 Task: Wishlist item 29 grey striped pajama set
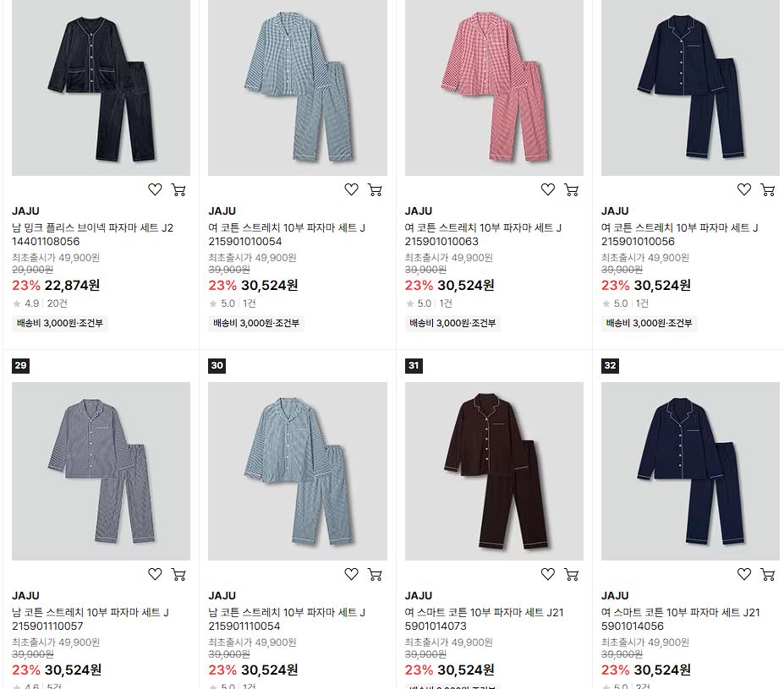[x=155, y=575]
